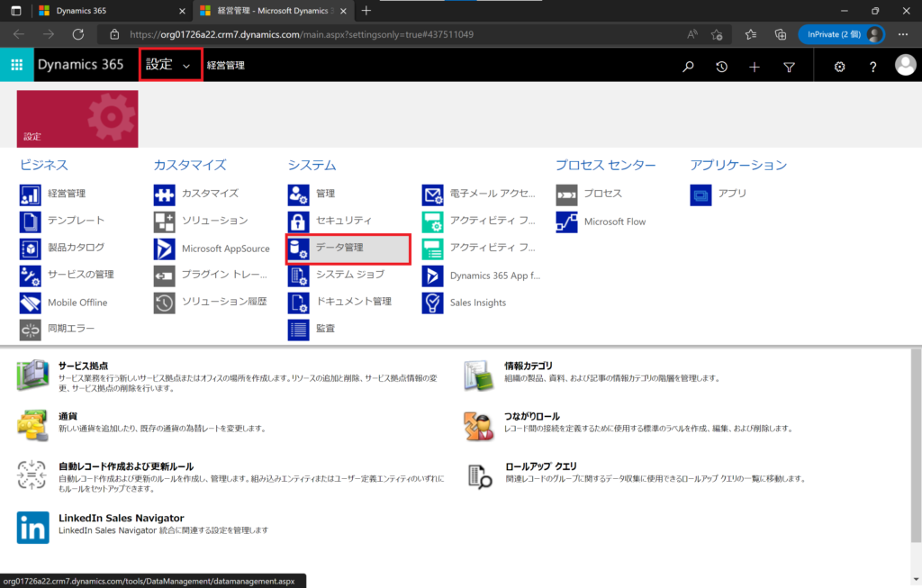Open the app launcher waffle icon
922x588 pixels.
[16, 65]
